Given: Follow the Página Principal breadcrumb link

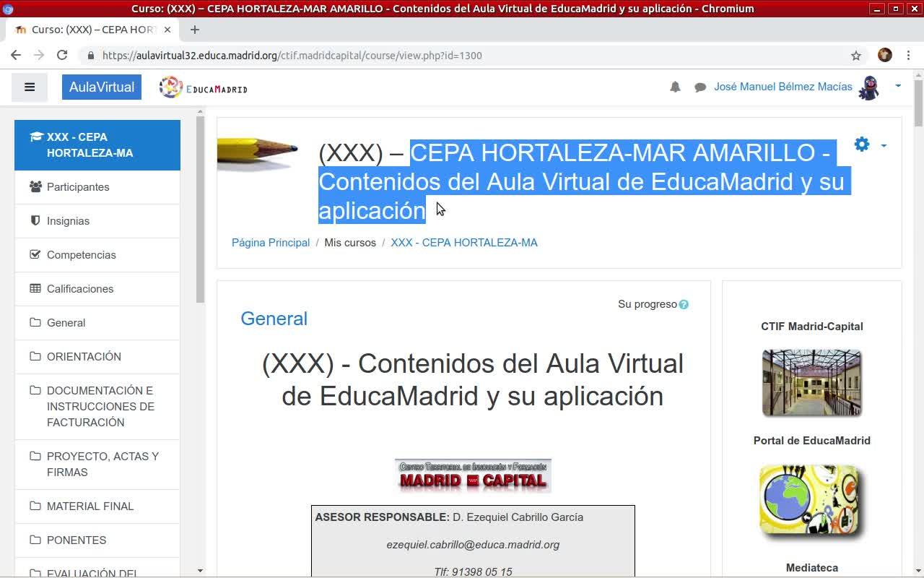Looking at the screenshot, I should point(271,243).
